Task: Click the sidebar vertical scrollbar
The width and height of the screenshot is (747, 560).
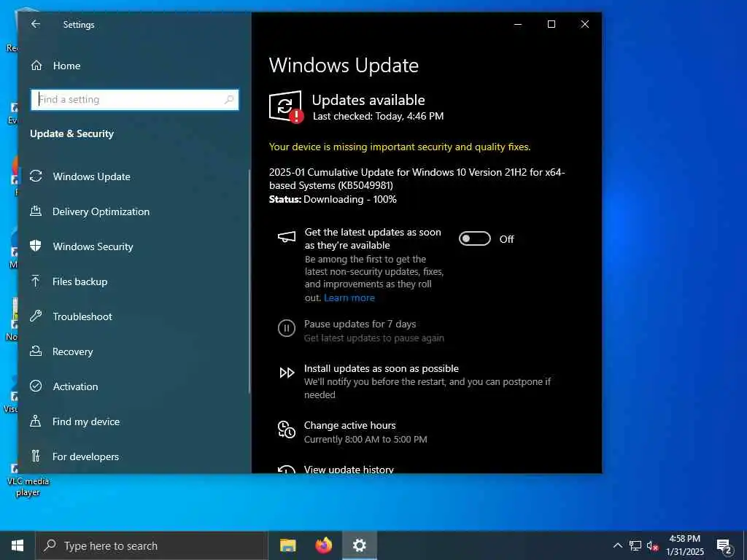Action: point(249,281)
